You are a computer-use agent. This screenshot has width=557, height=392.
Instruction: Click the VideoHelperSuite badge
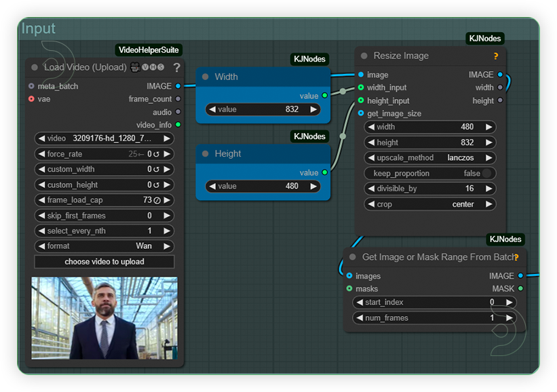[x=149, y=50]
